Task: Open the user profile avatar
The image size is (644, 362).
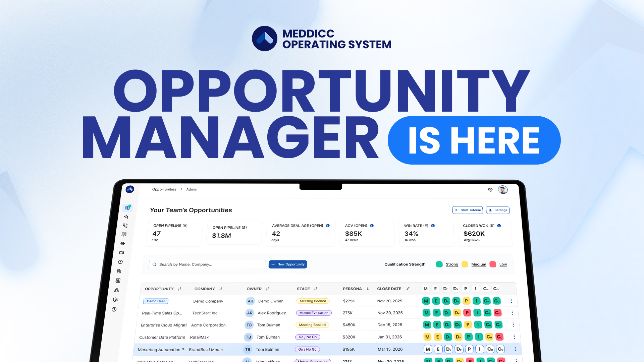Action: [503, 190]
